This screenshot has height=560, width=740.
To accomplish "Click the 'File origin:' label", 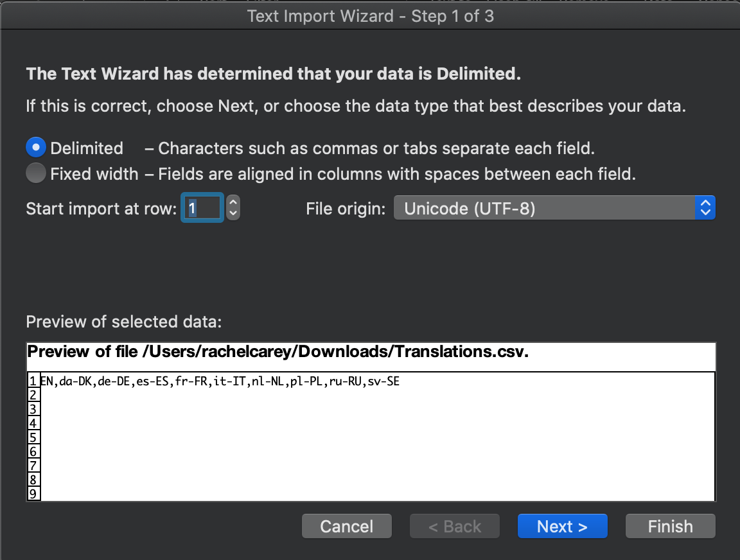I will click(x=346, y=209).
